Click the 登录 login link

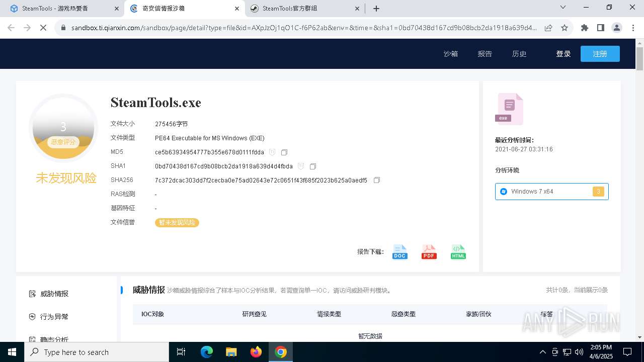563,54
